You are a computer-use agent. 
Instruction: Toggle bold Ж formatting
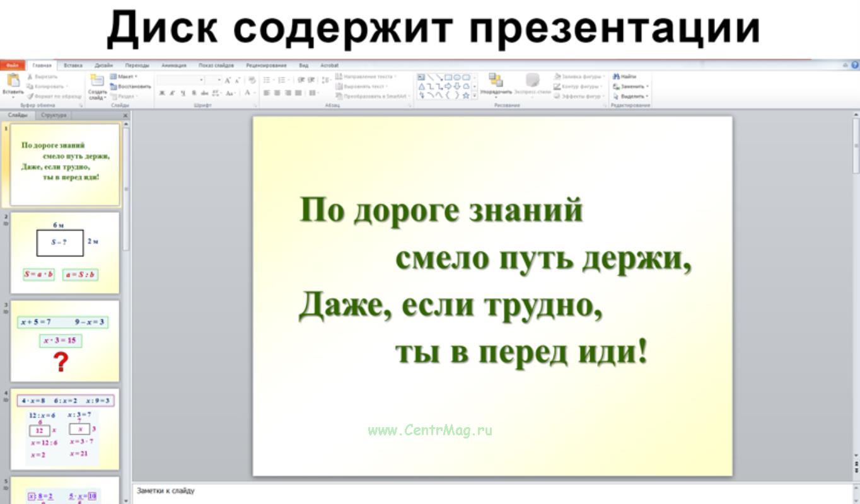162,93
